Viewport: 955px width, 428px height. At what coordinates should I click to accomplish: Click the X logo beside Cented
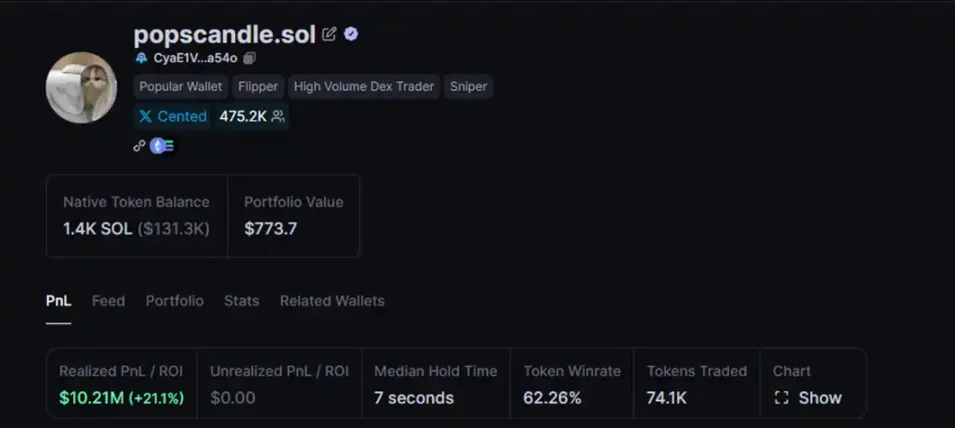[146, 117]
